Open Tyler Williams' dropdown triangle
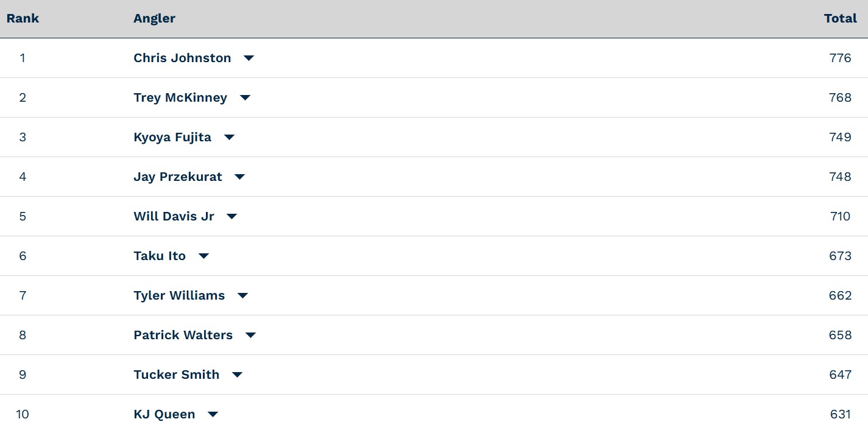 coord(242,296)
